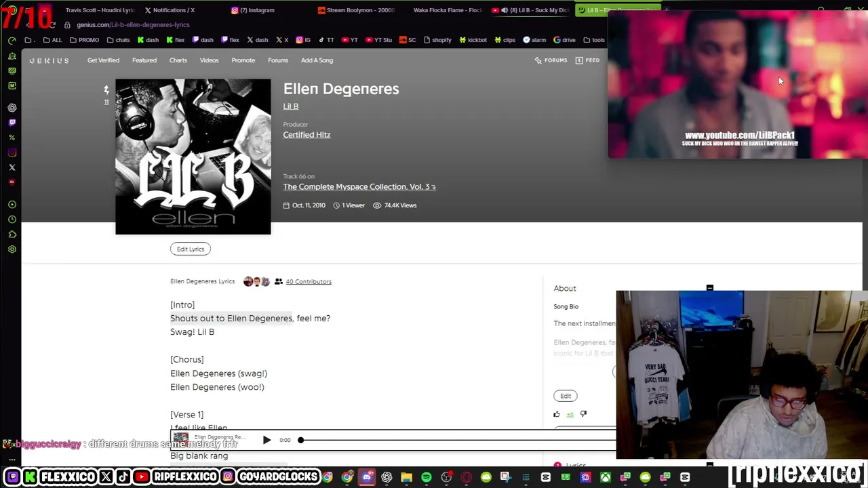868x488 pixels.
Task: Open the Xbox app from the taskbar
Action: (606, 478)
